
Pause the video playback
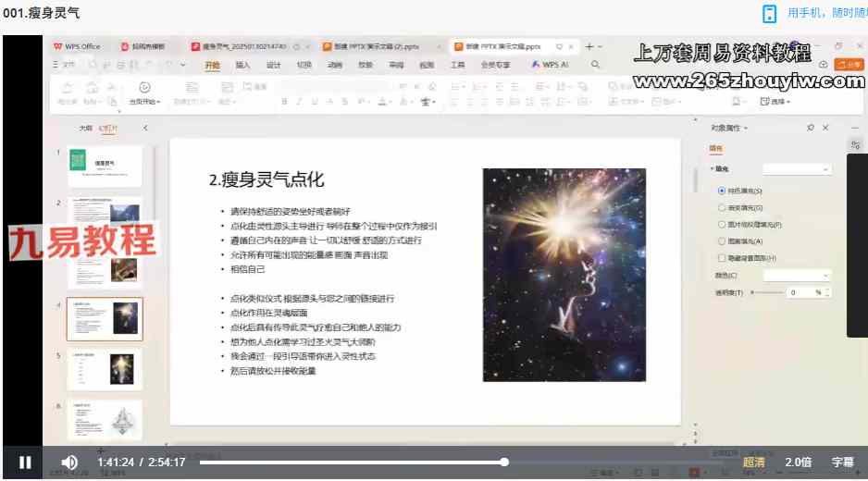pos(25,462)
